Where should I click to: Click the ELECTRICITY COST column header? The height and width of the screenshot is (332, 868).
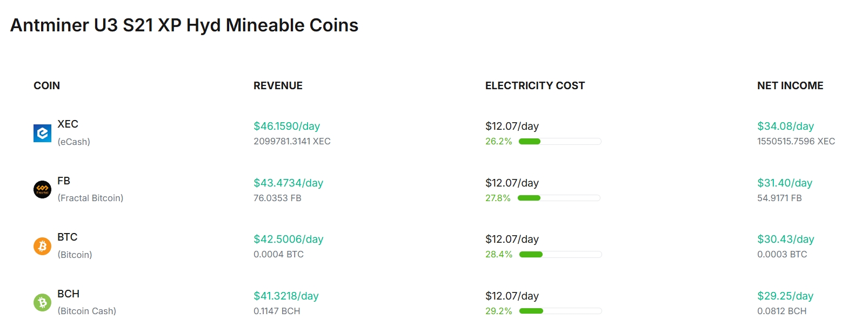(x=535, y=85)
